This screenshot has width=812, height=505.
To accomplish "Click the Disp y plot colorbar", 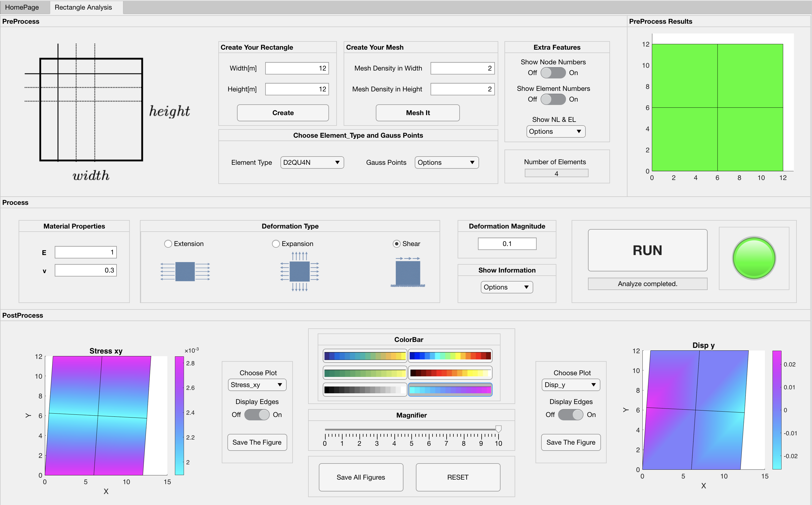I will click(777, 410).
